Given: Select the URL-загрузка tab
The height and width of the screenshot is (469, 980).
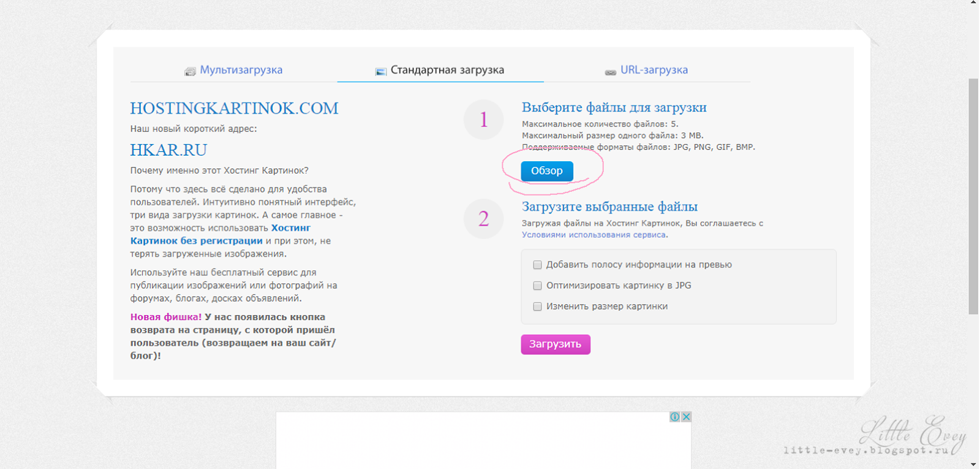Looking at the screenshot, I should (x=646, y=70).
